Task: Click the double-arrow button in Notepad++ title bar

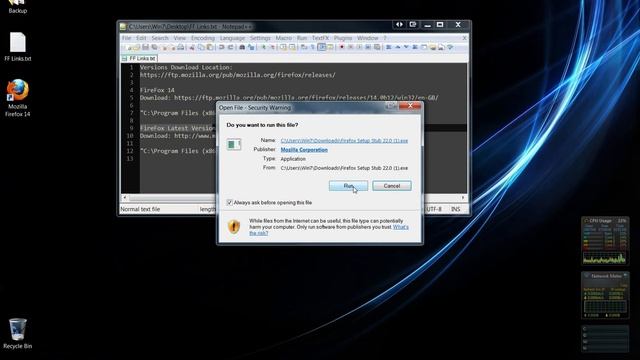Action: click(399, 24)
